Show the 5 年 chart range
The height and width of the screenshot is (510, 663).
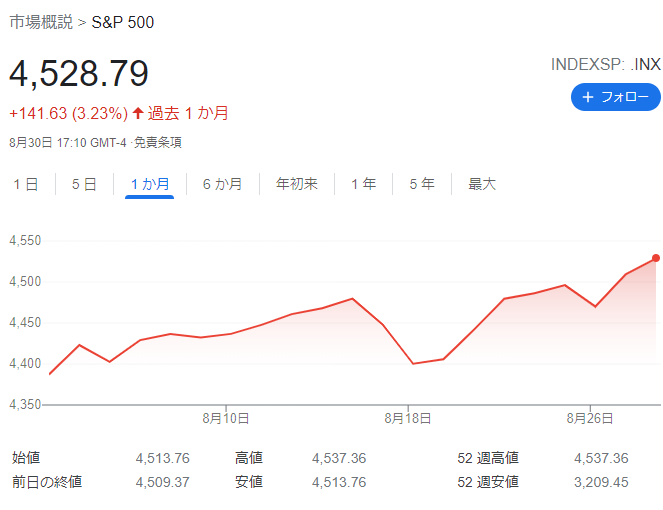tap(422, 184)
